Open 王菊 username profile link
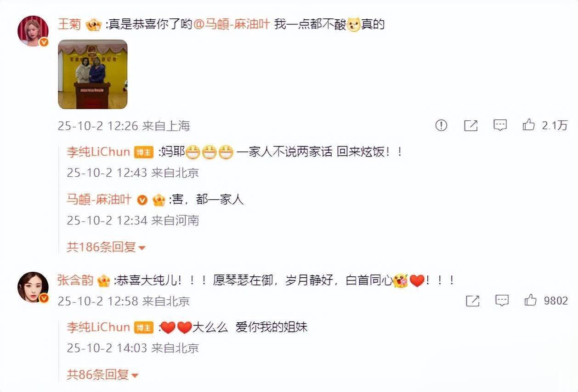This screenshot has width=578, height=392. (69, 24)
